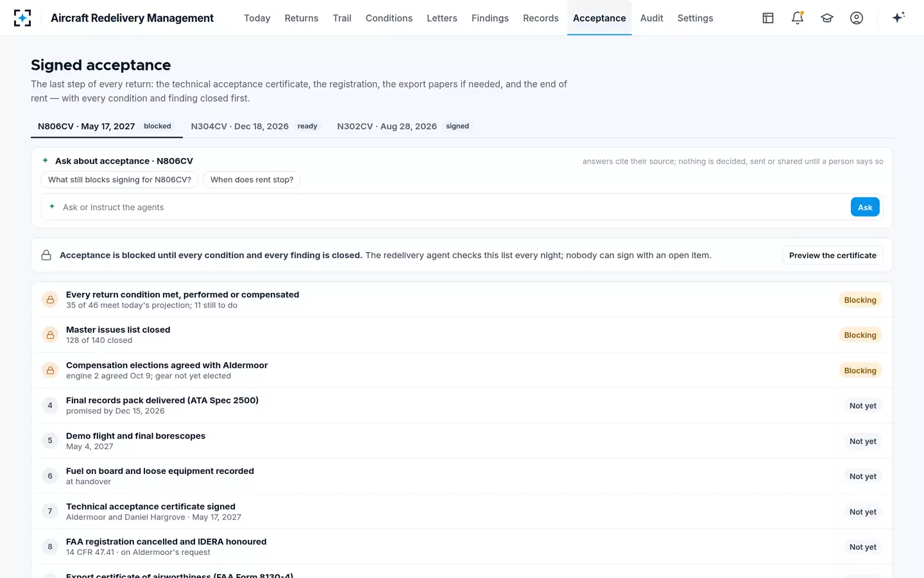Viewport: 924px width, 578px height.
Task: Open the Returns tab
Action: point(302,18)
